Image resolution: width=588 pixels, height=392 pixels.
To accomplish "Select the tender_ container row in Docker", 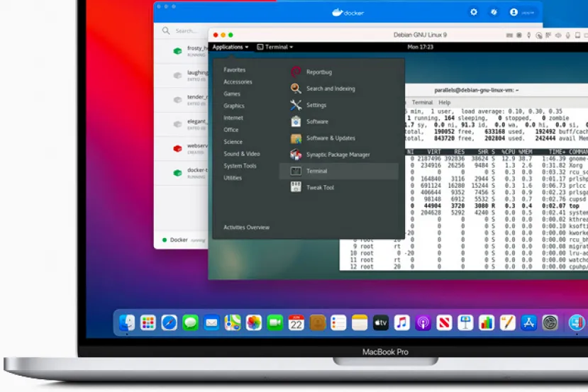I will pyautogui.click(x=181, y=100).
